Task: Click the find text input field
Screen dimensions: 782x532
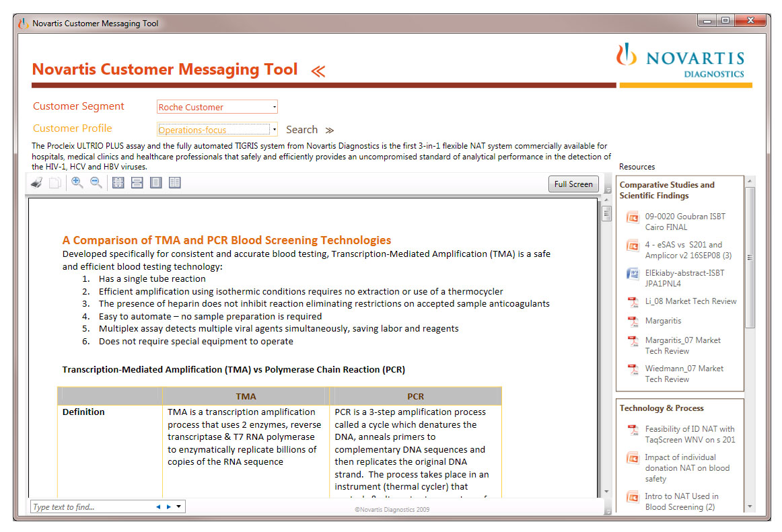Action: click(92, 507)
